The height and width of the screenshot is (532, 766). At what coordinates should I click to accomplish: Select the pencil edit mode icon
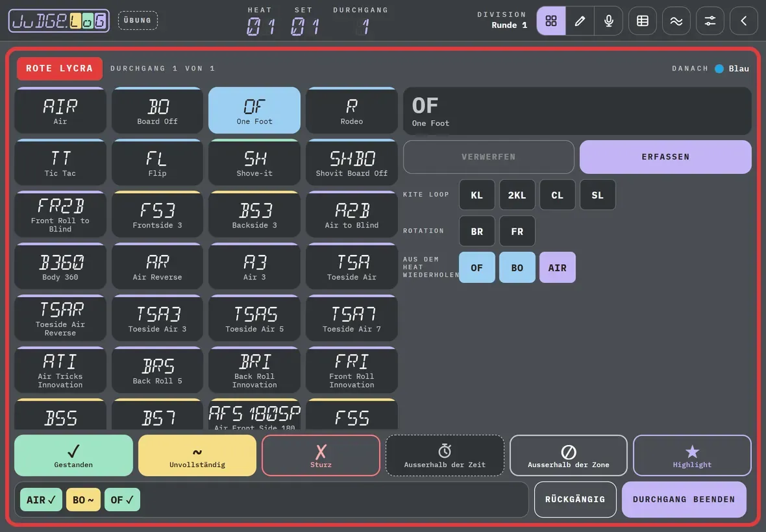[x=580, y=21]
